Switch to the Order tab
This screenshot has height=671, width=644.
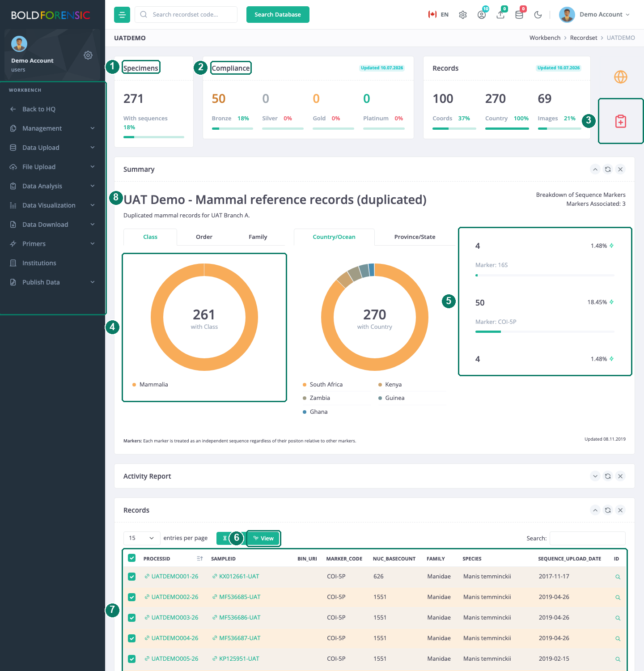(204, 237)
